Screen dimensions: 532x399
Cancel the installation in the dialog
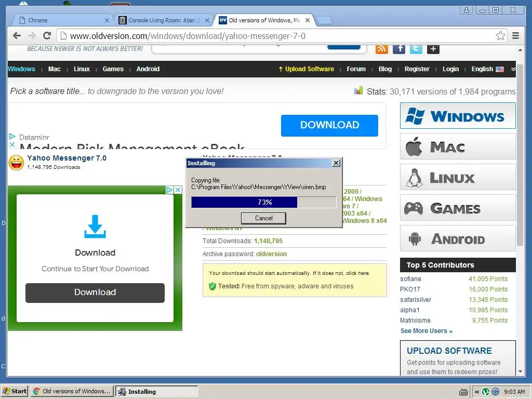(x=263, y=218)
